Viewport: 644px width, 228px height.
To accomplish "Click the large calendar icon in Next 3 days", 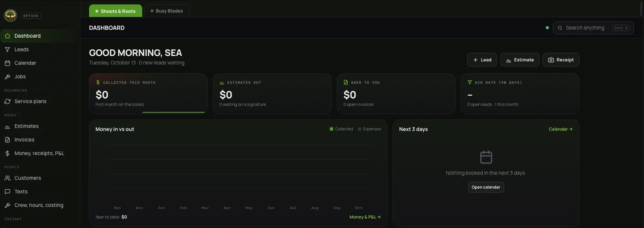I will 486,157.
